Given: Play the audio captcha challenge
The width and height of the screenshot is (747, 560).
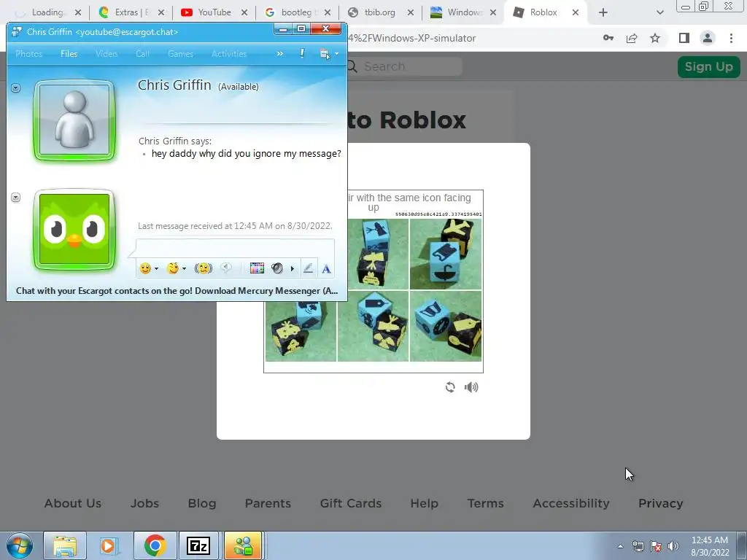Looking at the screenshot, I should coord(471,387).
